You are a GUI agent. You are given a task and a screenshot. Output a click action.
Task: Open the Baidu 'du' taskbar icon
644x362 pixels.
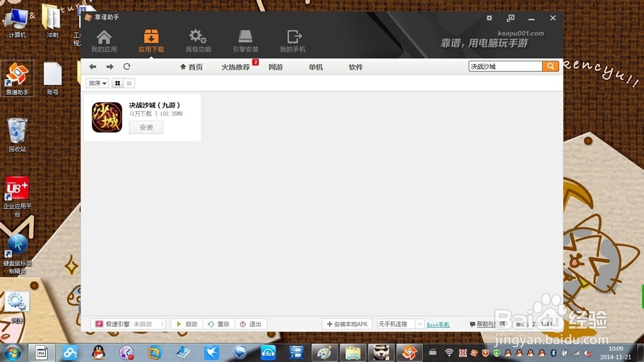tap(268, 352)
